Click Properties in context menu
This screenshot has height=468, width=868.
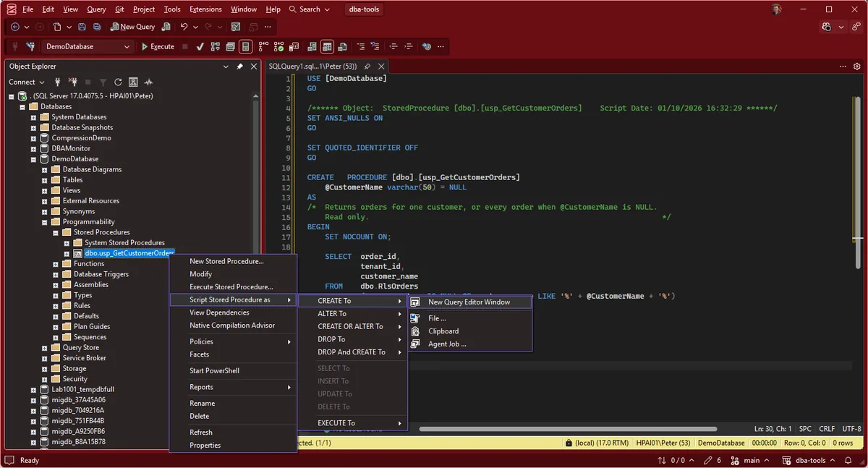point(233,446)
